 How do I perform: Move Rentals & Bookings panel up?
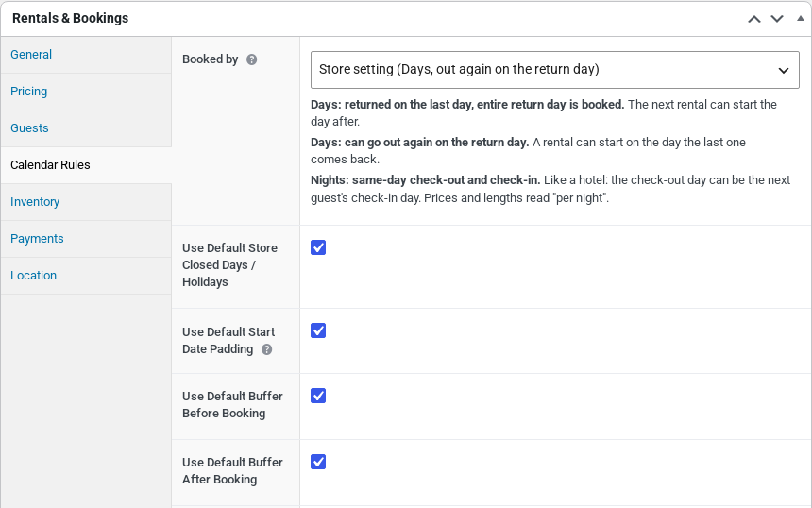pos(754,19)
